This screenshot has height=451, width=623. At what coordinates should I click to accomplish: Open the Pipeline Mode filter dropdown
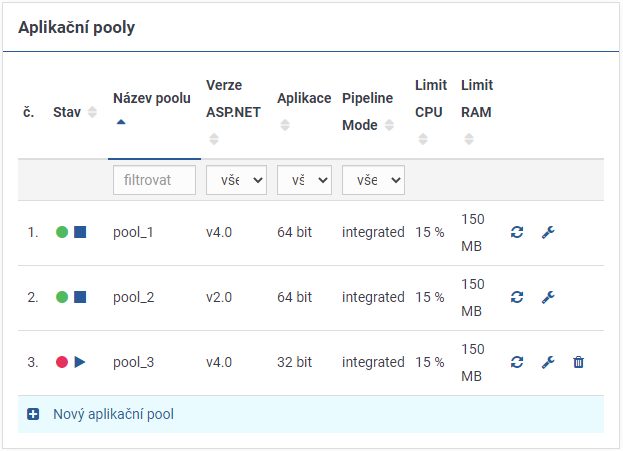372,180
